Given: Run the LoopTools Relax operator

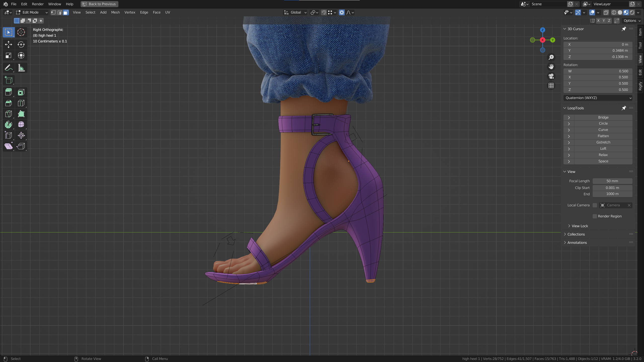Looking at the screenshot, I should click(x=603, y=155).
